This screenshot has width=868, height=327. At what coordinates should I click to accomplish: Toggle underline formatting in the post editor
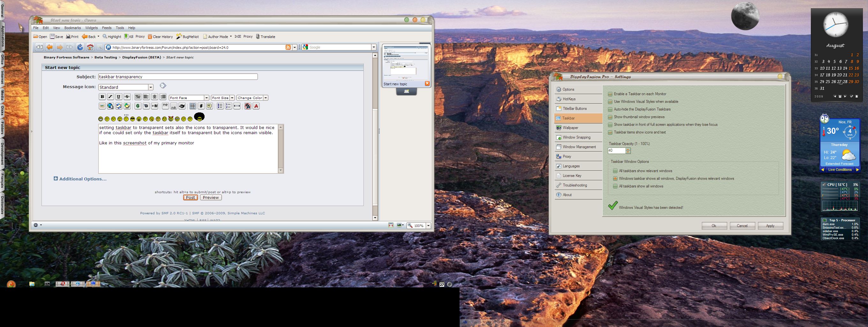[x=119, y=97]
